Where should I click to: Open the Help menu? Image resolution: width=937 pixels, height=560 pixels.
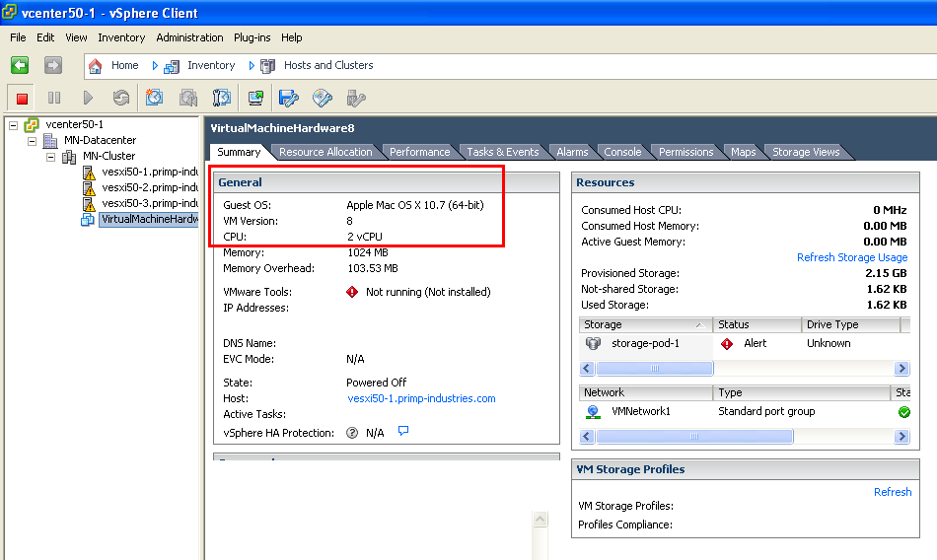coord(292,37)
